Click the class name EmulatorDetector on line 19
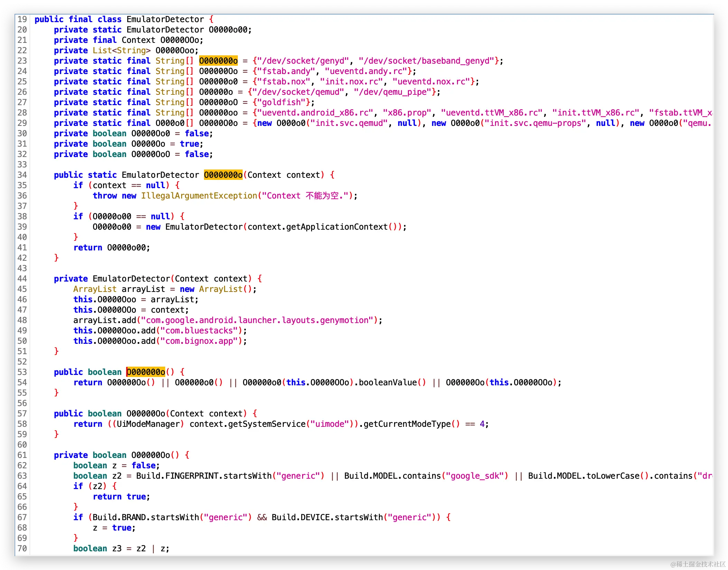Image resolution: width=728 pixels, height=570 pixels. (x=165, y=19)
